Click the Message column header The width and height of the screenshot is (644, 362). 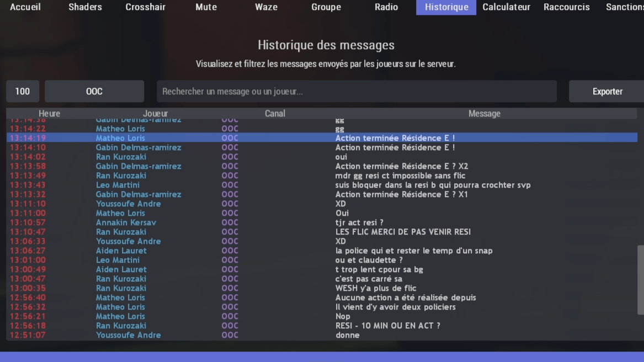[x=484, y=113]
